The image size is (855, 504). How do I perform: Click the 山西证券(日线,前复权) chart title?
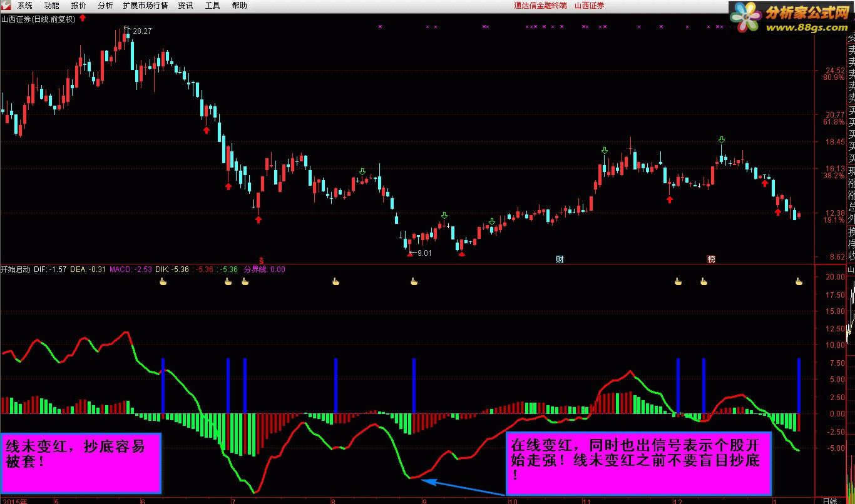tap(38, 19)
